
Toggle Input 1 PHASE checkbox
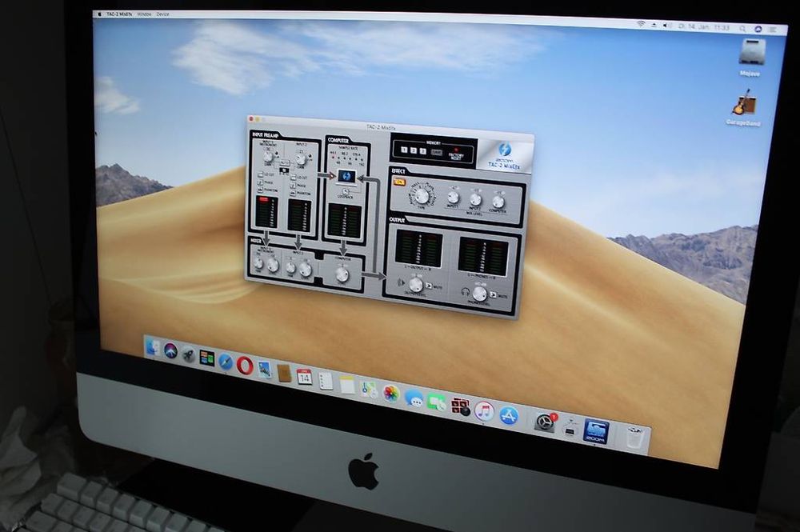tap(261, 182)
